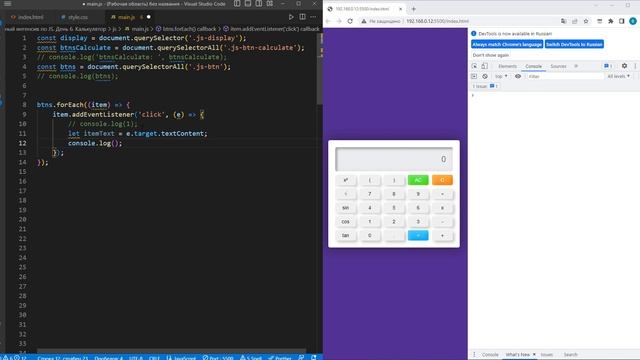
Task: Click the address bar URL
Action: (437, 21)
